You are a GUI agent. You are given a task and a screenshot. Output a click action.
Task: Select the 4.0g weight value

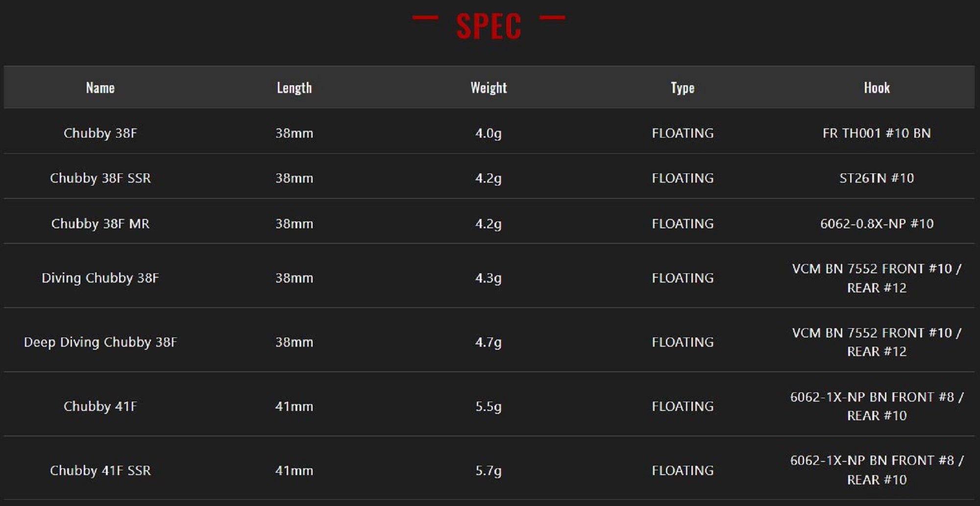[x=489, y=133]
